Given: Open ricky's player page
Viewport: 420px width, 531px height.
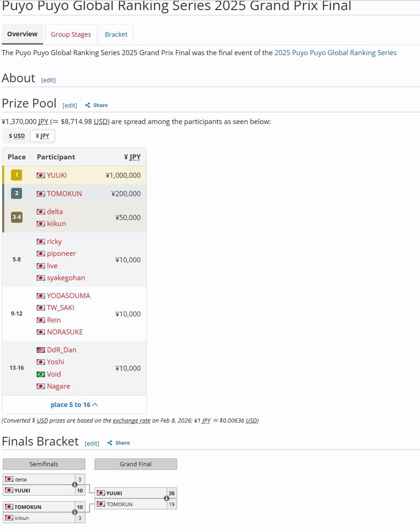Looking at the screenshot, I should (x=55, y=242).
